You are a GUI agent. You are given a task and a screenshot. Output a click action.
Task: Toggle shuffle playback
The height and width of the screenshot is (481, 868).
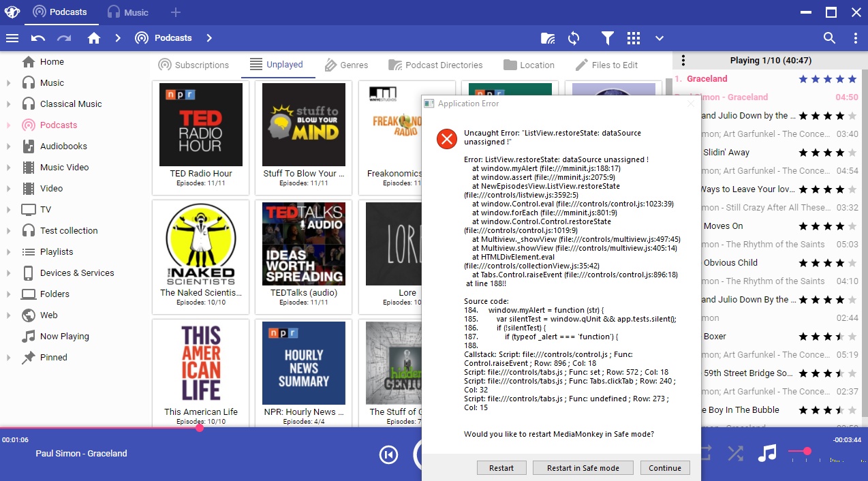(x=735, y=453)
